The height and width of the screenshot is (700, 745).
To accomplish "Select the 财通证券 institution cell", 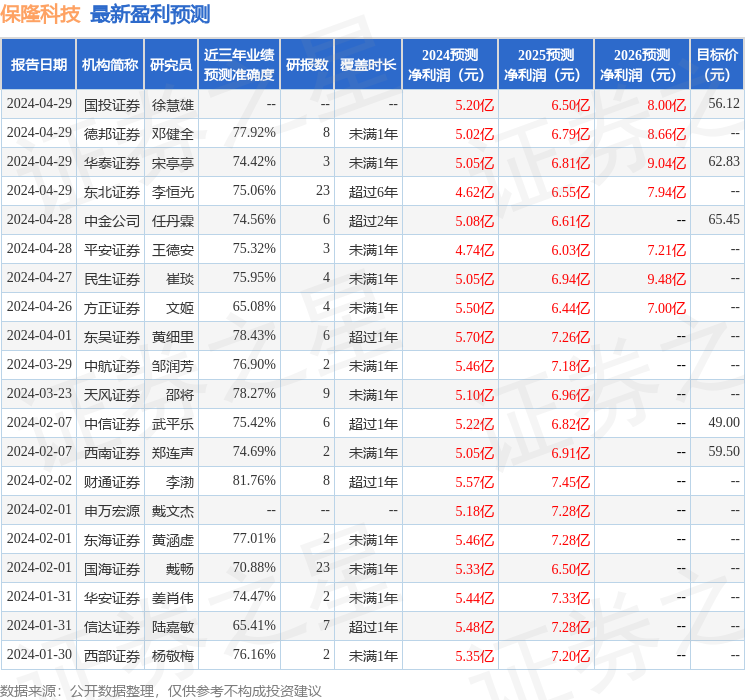I will [112, 482].
